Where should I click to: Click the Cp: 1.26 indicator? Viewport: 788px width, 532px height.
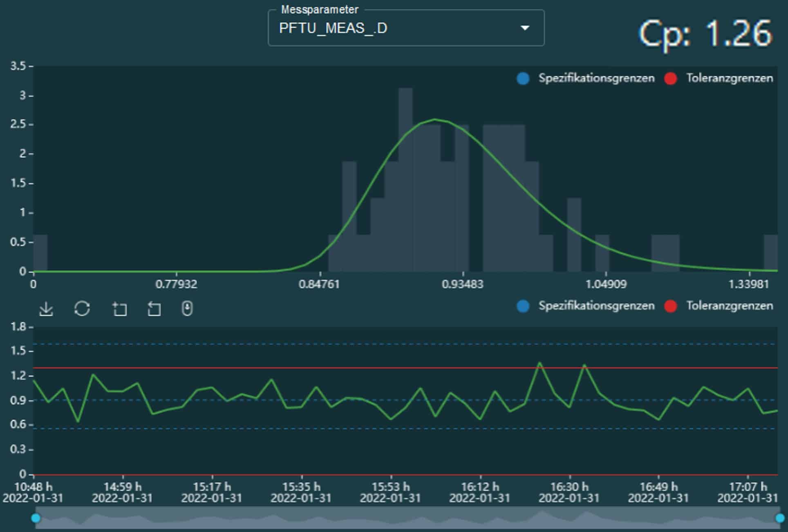tap(705, 34)
